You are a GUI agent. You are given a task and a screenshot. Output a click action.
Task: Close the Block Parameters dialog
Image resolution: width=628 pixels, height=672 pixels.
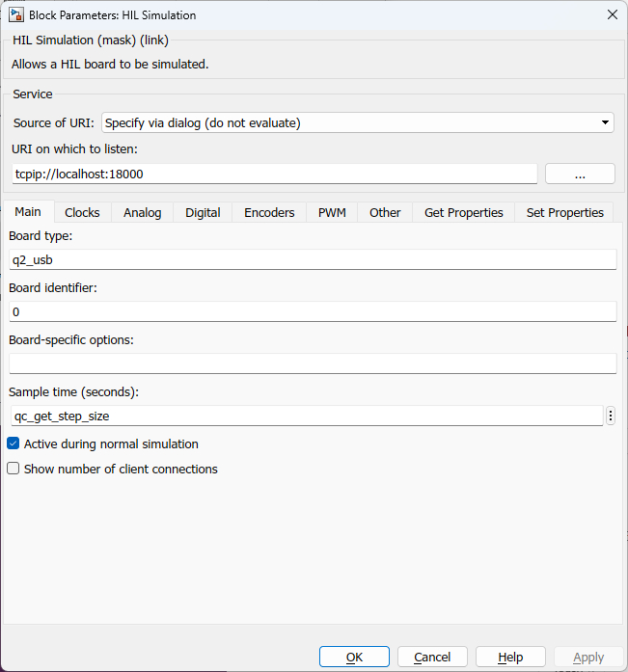pos(611,14)
